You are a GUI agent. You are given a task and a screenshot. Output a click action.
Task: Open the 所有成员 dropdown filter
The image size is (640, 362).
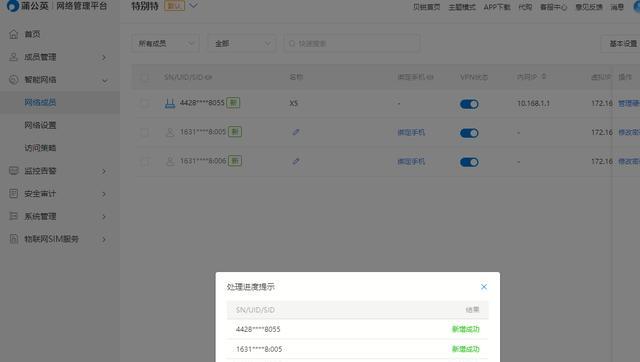(x=165, y=43)
